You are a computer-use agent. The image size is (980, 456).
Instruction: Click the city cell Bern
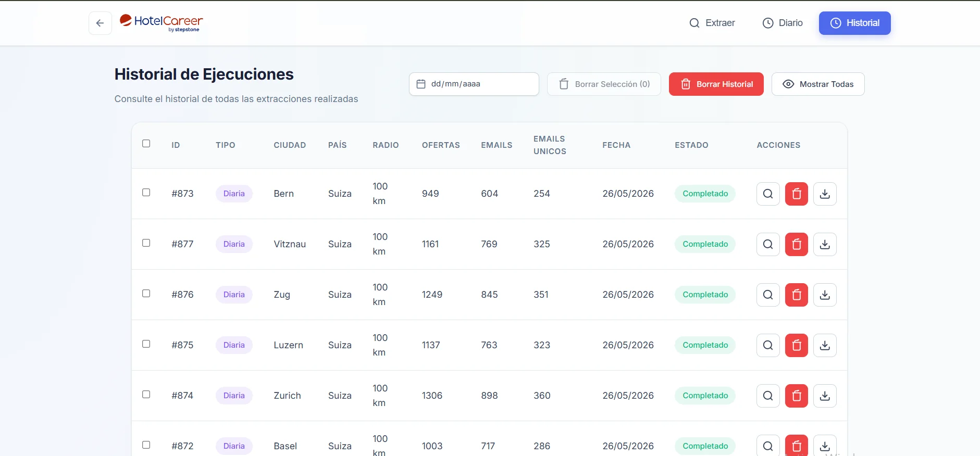(x=284, y=194)
